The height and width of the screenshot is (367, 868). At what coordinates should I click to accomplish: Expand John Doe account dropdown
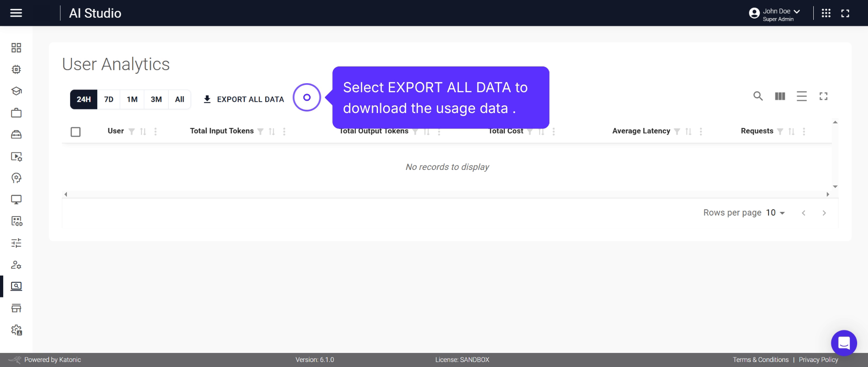tap(797, 12)
